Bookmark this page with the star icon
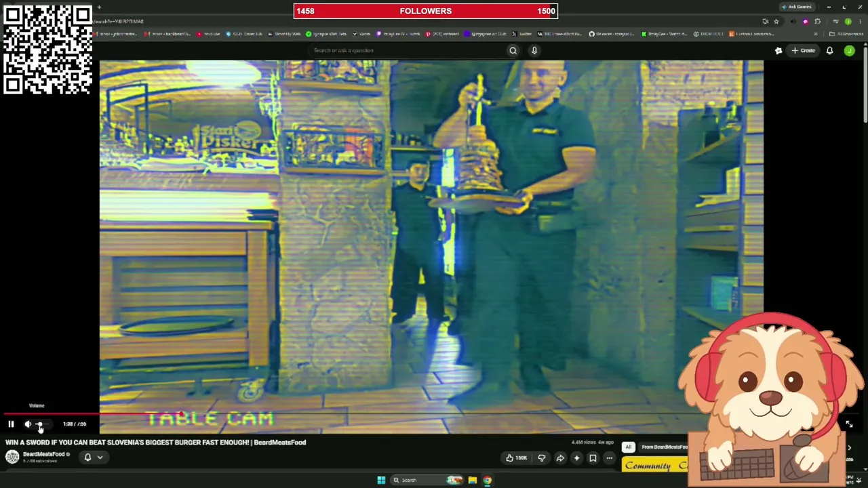Screen dimensions: 868x488 tap(776, 21)
